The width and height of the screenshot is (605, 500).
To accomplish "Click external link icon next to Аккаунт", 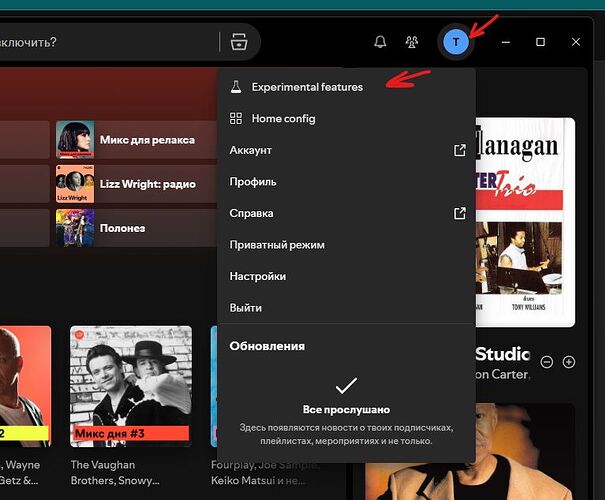I will 460,150.
